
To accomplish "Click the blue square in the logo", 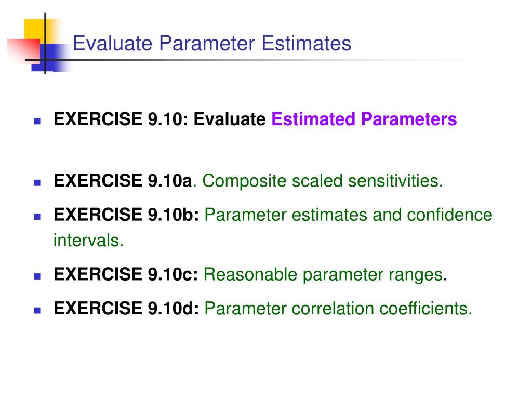I will point(51,58).
